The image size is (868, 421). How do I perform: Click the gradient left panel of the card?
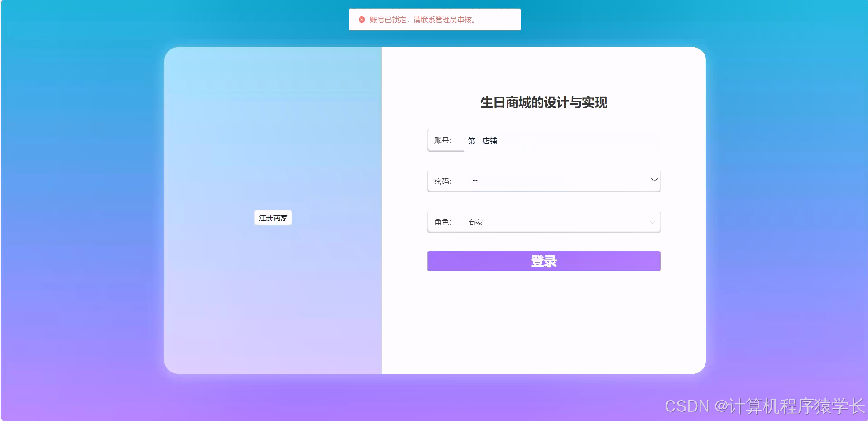(272, 295)
